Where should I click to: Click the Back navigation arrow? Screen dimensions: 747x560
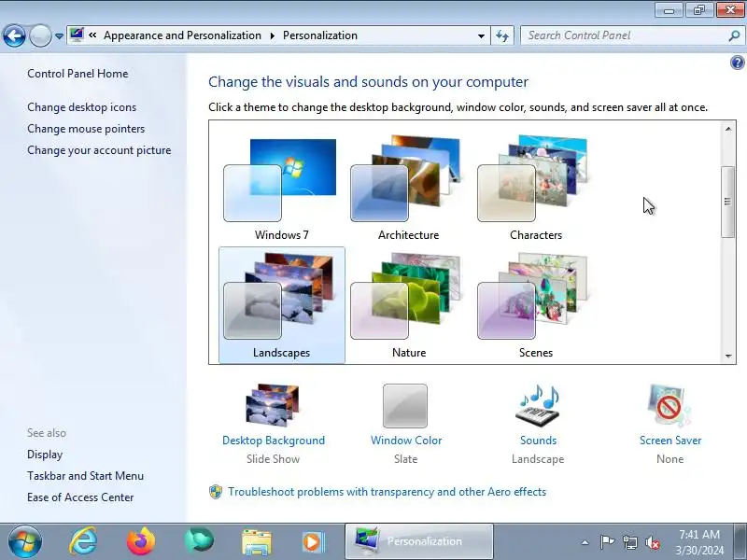click(14, 35)
